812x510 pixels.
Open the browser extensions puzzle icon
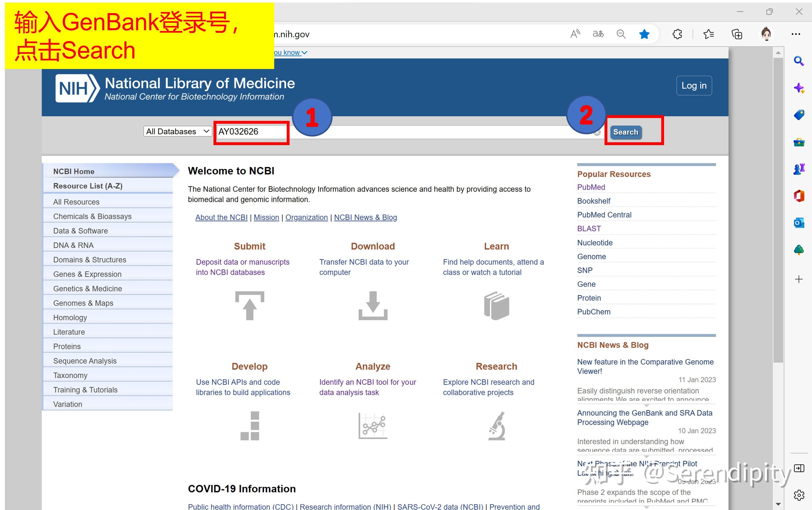pos(677,34)
